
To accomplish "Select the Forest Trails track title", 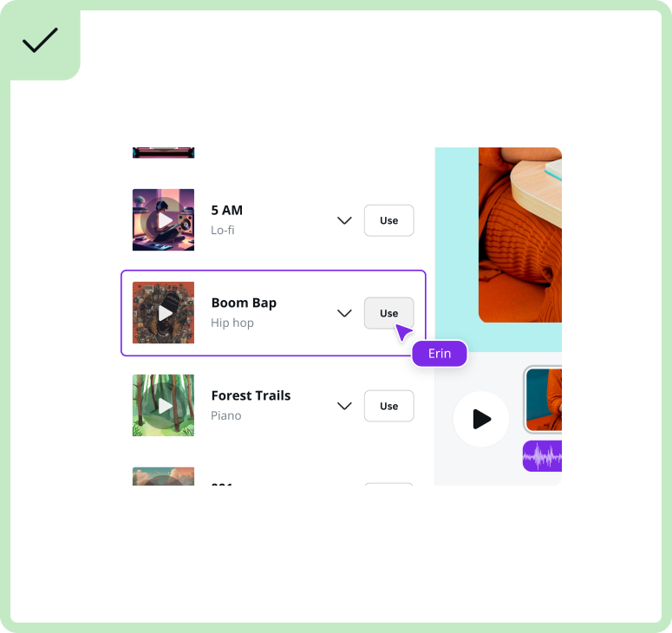I will tap(251, 395).
